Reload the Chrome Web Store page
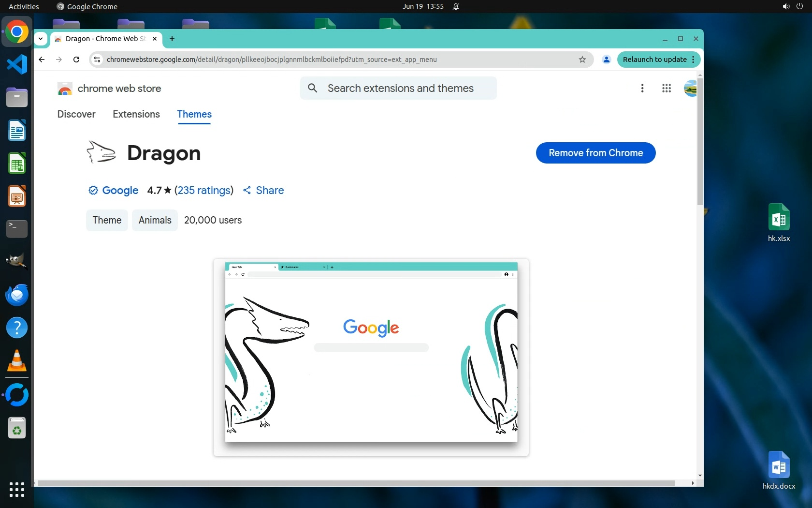 coord(76,60)
